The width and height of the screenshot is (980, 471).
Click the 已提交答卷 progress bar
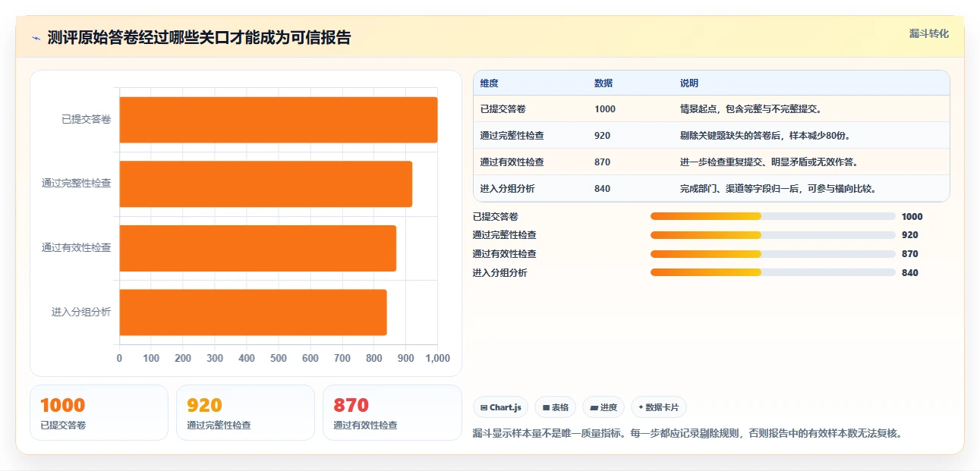pyautogui.click(x=773, y=216)
